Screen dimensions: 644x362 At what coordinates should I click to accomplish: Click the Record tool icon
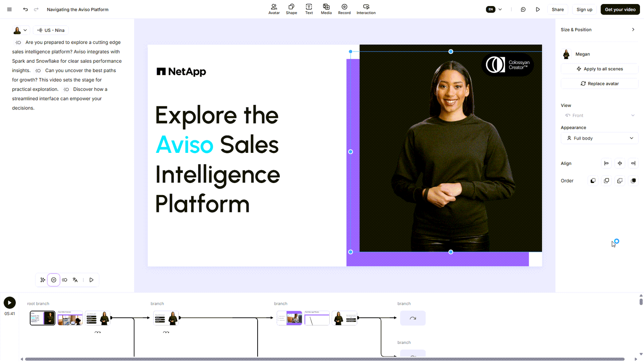pyautogui.click(x=344, y=9)
